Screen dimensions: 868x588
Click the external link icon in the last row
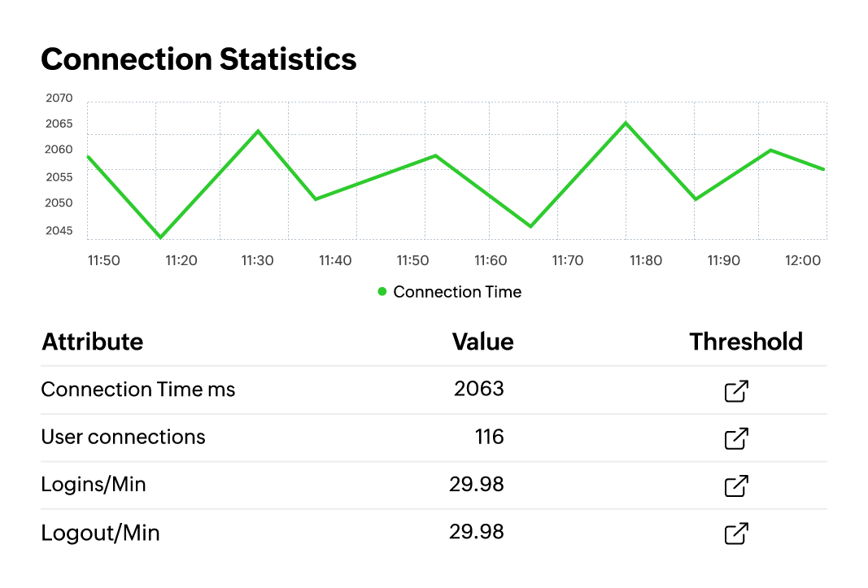[x=735, y=534]
